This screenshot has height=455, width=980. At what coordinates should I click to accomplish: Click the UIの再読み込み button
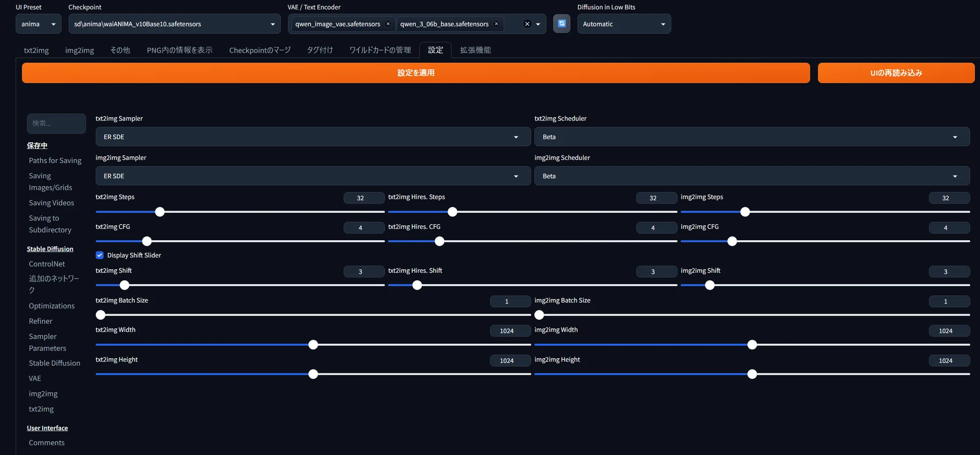(896, 73)
